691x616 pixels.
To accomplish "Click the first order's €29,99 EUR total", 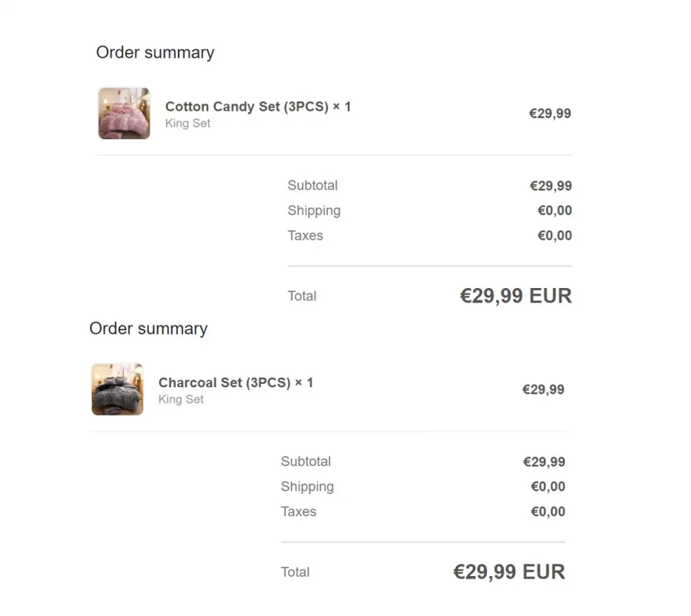I will point(516,296).
